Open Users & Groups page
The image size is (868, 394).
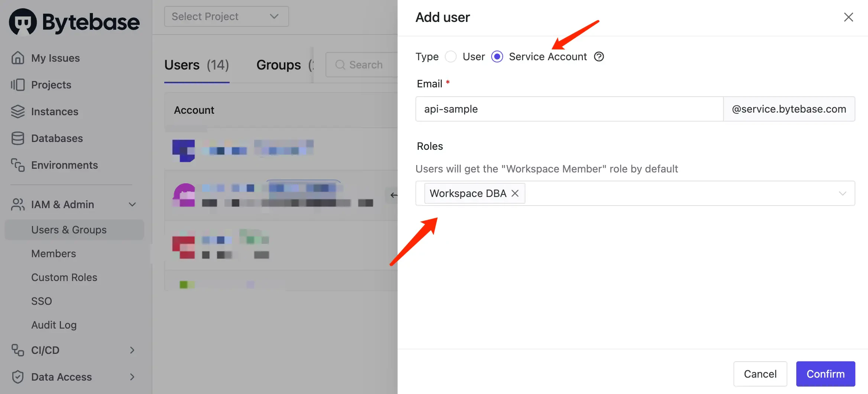[74, 230]
